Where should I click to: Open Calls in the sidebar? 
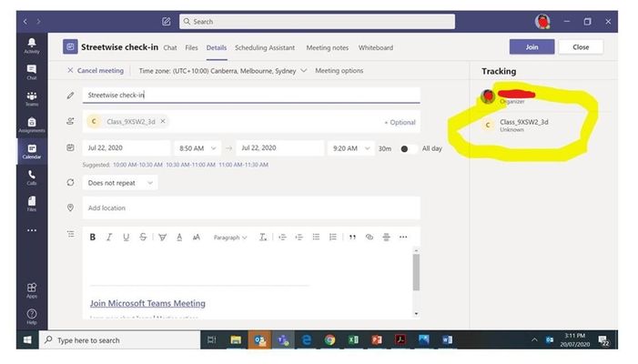click(32, 177)
